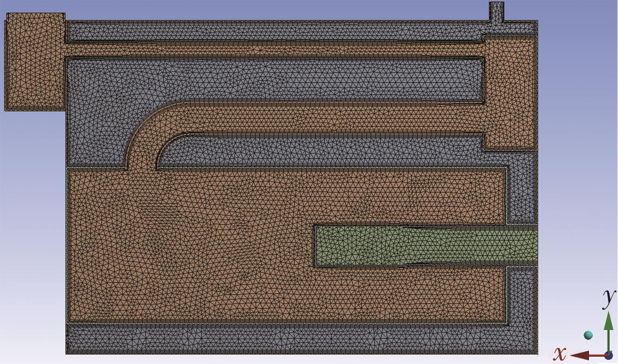This screenshot has width=618, height=364.
Task: Select the thin orange channel near the top
Action: pyautogui.click(x=276, y=49)
